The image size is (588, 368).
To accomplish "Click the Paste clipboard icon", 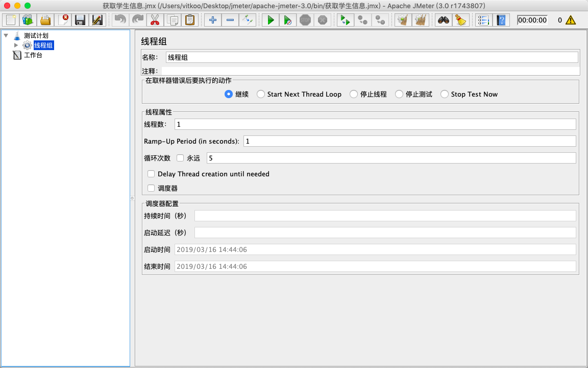I will point(190,20).
